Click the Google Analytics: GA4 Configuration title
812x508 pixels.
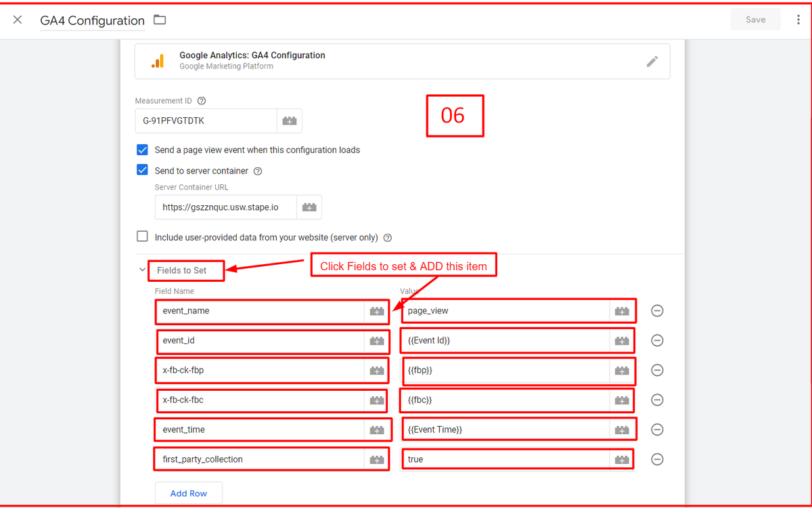[x=252, y=56]
